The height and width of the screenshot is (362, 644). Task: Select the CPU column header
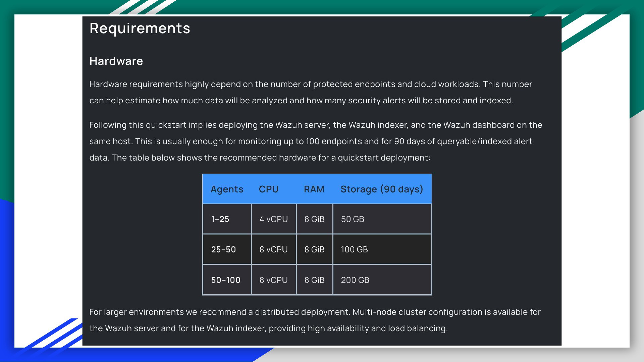coord(269,189)
